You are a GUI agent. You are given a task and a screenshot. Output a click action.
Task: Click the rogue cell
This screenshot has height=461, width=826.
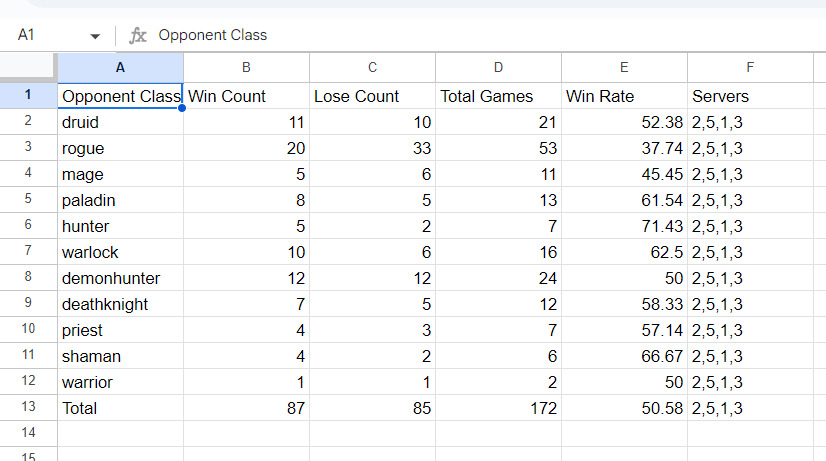pyautogui.click(x=120, y=148)
